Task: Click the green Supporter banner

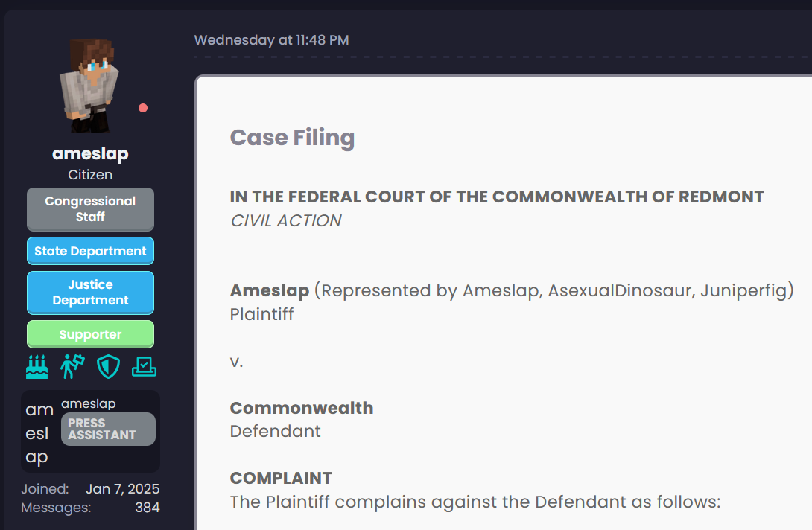Action: point(90,334)
